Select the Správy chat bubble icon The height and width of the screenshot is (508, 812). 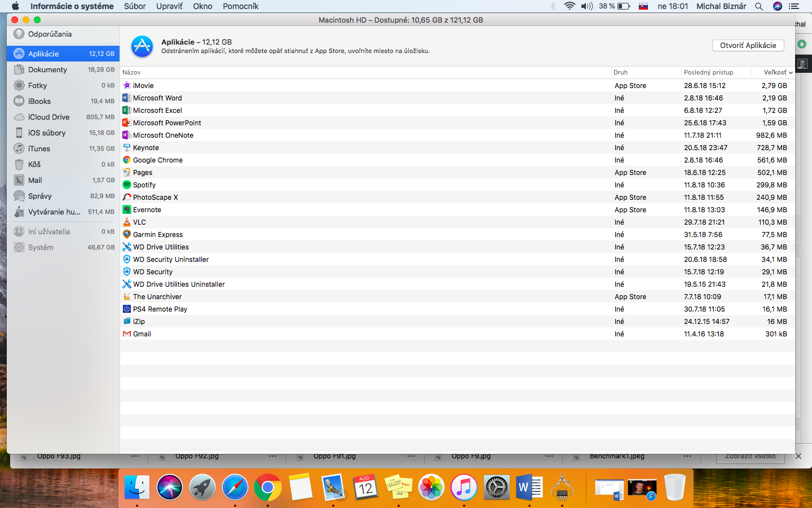click(x=19, y=196)
